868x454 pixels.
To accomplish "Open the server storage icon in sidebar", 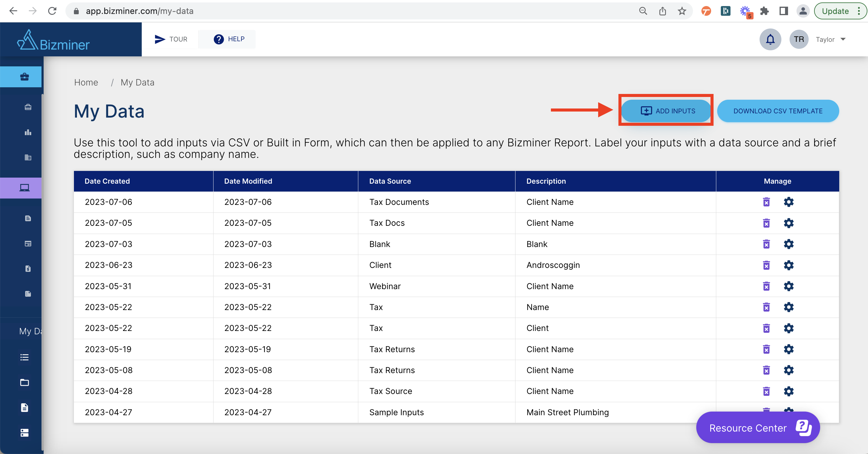I will click(x=24, y=433).
